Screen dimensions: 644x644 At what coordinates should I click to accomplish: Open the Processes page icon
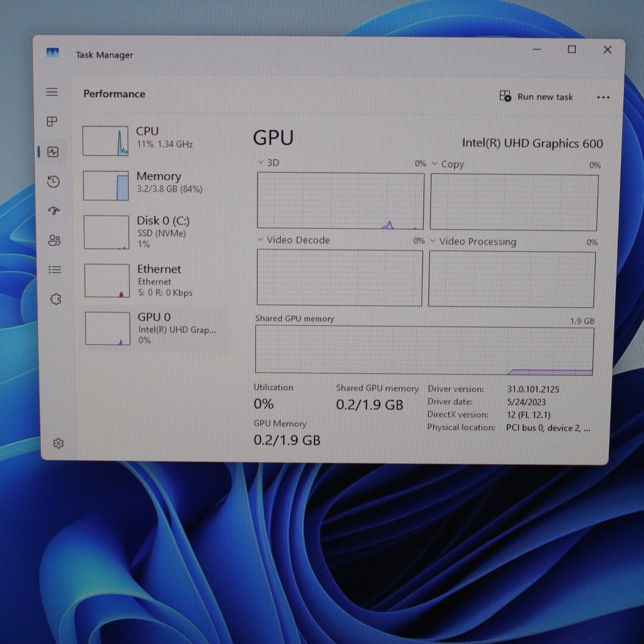[52, 122]
